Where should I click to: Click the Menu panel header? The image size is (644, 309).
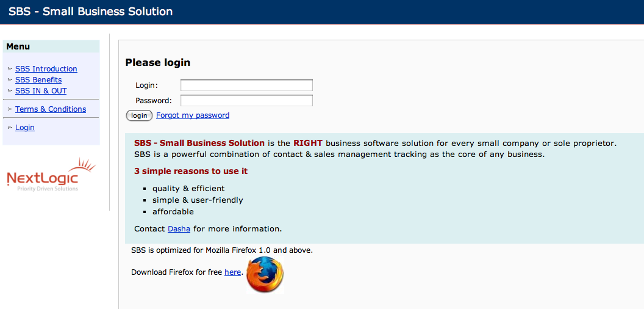click(x=51, y=46)
